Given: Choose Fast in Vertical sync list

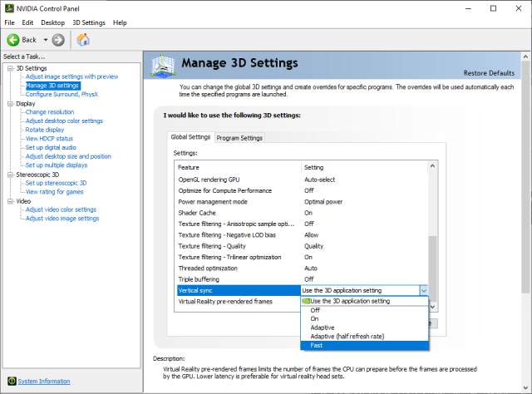Looking at the screenshot, I should pyautogui.click(x=364, y=346).
